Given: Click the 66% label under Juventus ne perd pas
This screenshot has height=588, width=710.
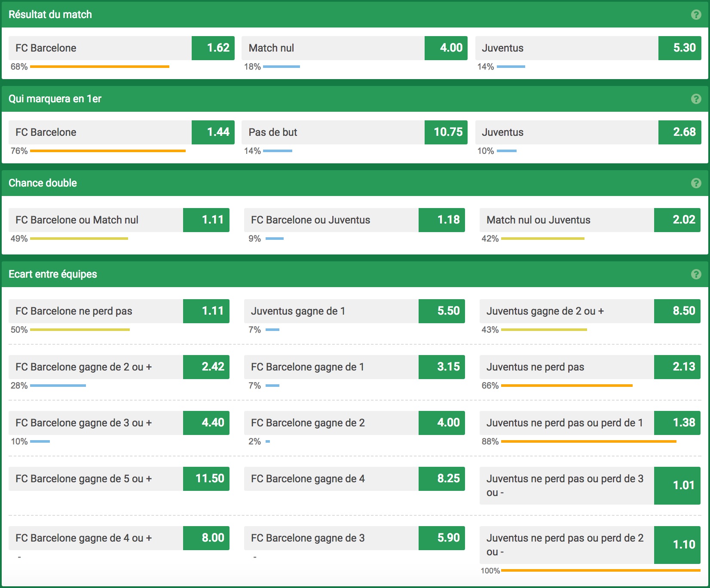Looking at the screenshot, I should (x=490, y=386).
